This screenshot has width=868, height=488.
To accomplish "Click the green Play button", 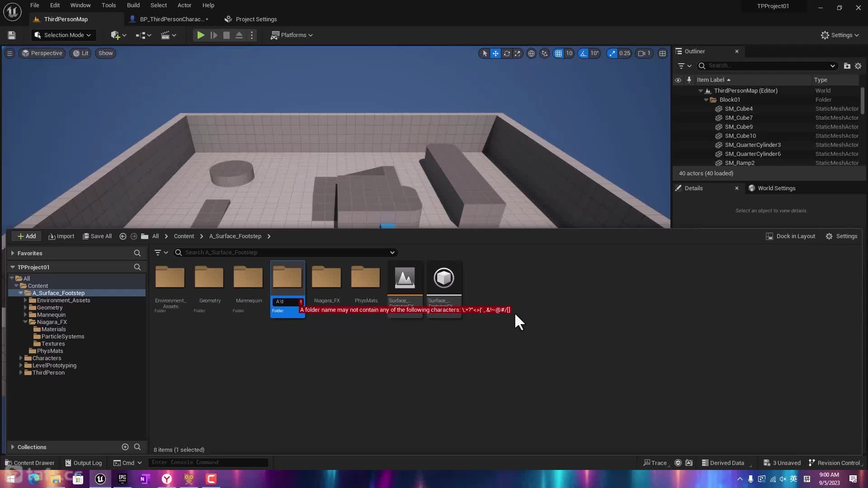I will point(201,35).
